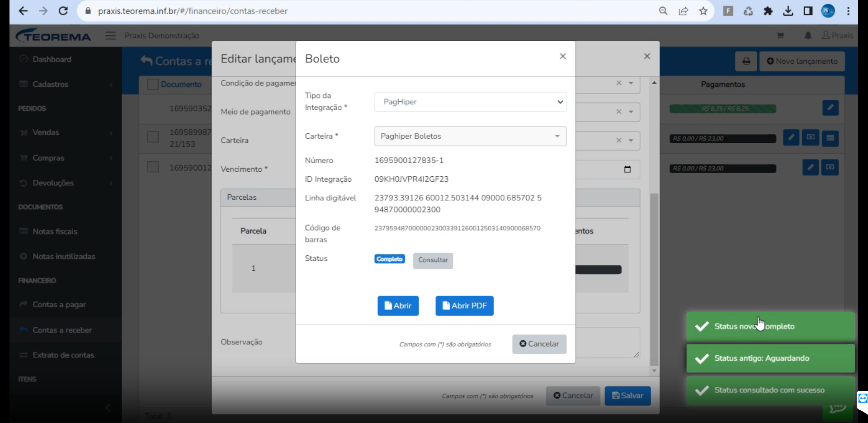Image resolution: width=868 pixels, height=423 pixels.
Task: Open the Carteira Paghiper Boletos dropdown
Action: [x=470, y=136]
